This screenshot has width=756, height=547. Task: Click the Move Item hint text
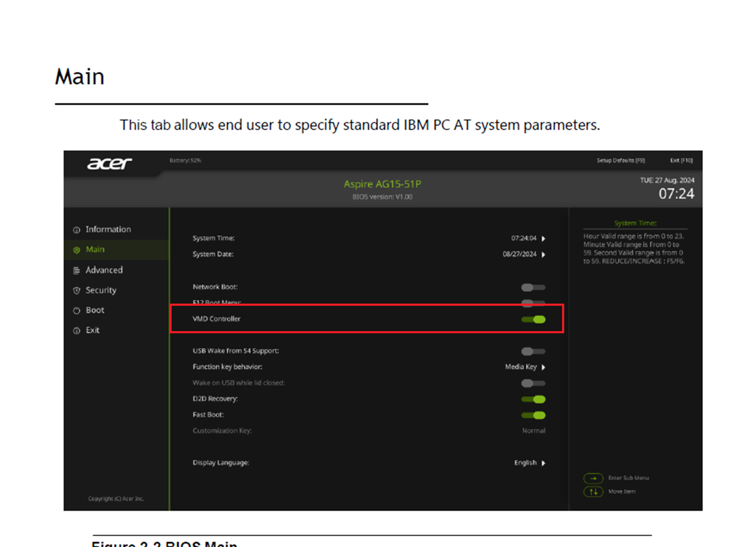click(x=622, y=492)
